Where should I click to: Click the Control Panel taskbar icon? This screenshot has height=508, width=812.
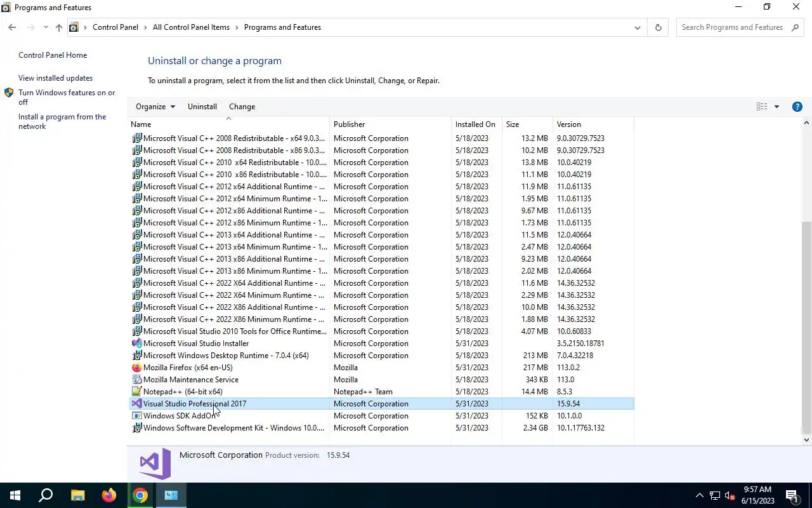click(171, 495)
